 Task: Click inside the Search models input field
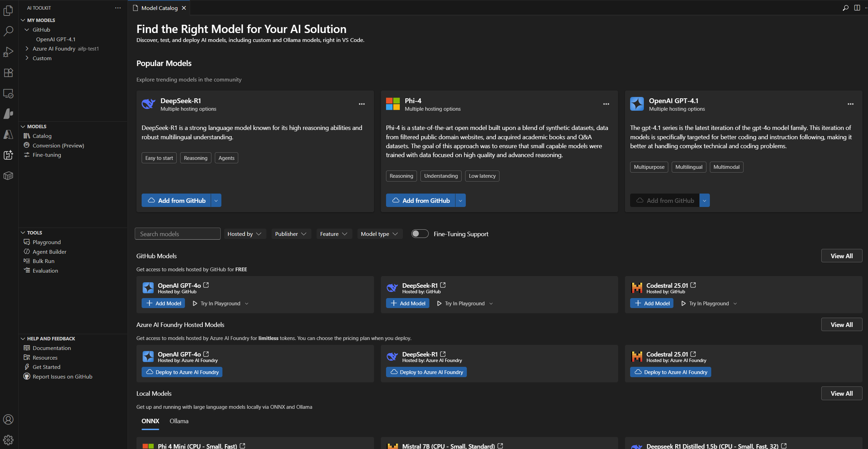[x=177, y=233]
